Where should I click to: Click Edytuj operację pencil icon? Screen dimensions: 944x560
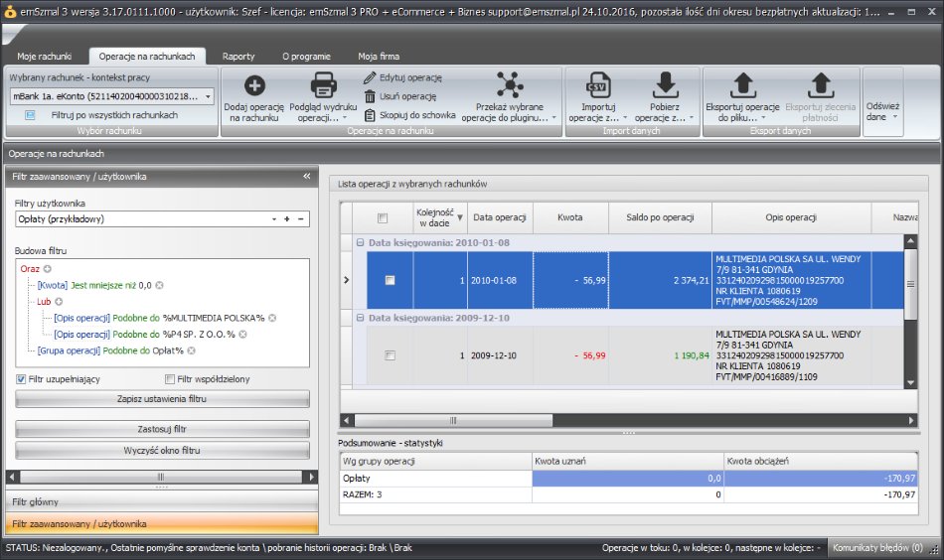(x=370, y=77)
